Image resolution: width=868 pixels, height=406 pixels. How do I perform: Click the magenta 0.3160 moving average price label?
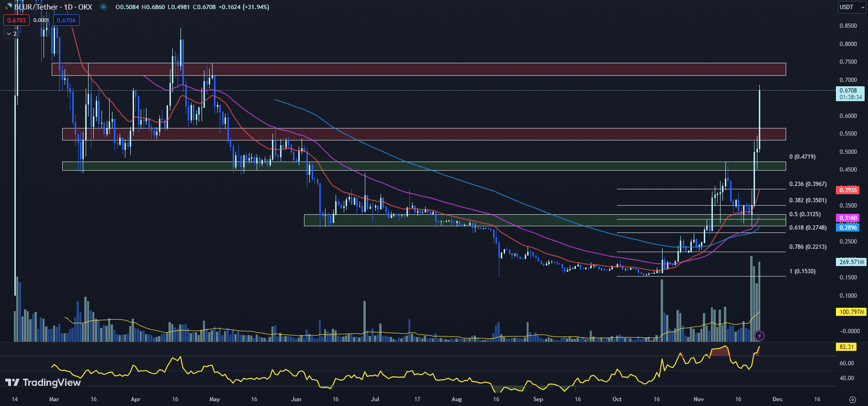848,218
